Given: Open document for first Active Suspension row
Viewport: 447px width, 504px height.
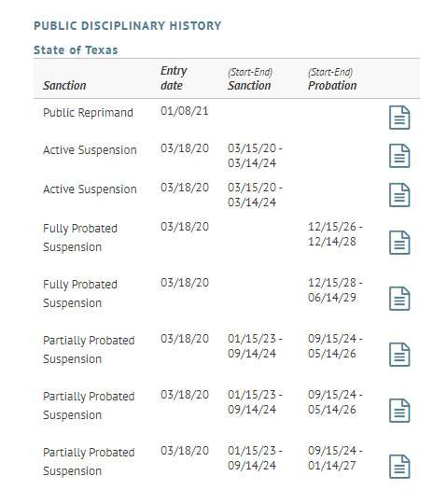Looking at the screenshot, I should click(x=399, y=156).
